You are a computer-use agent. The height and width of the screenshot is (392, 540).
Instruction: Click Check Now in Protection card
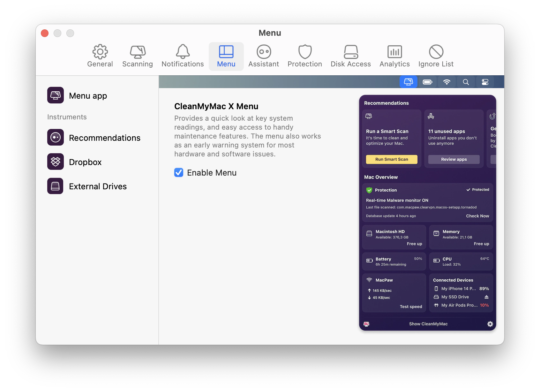477,216
